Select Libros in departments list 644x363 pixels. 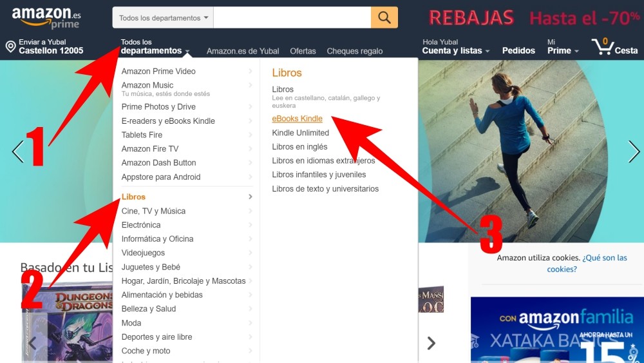coord(133,197)
